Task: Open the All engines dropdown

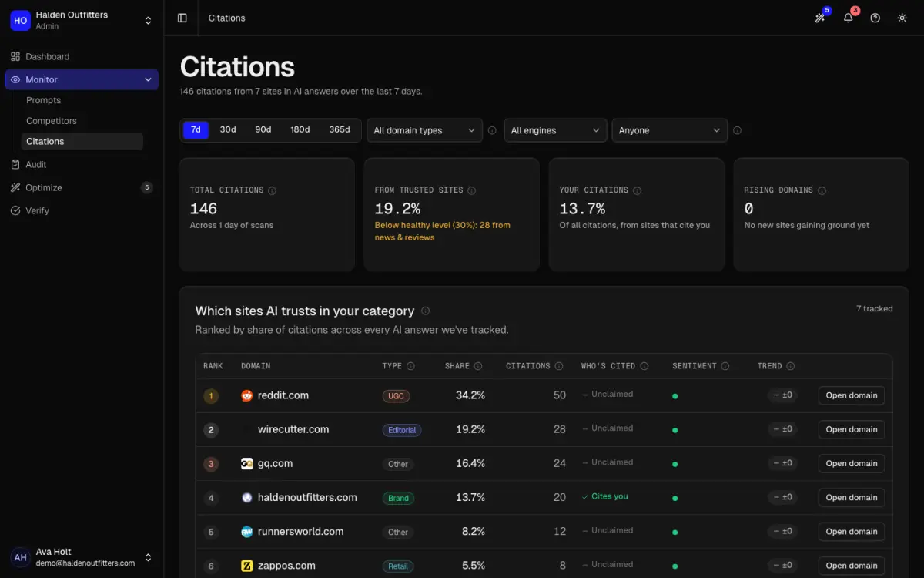Action: click(x=555, y=130)
